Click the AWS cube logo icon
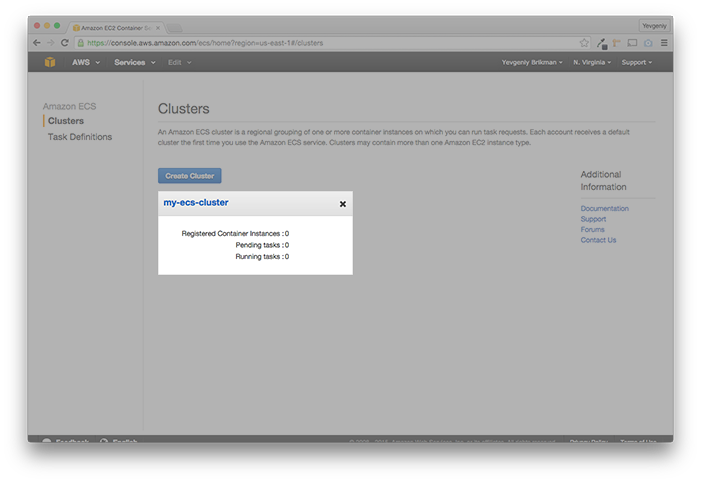701x482 pixels. click(x=50, y=62)
